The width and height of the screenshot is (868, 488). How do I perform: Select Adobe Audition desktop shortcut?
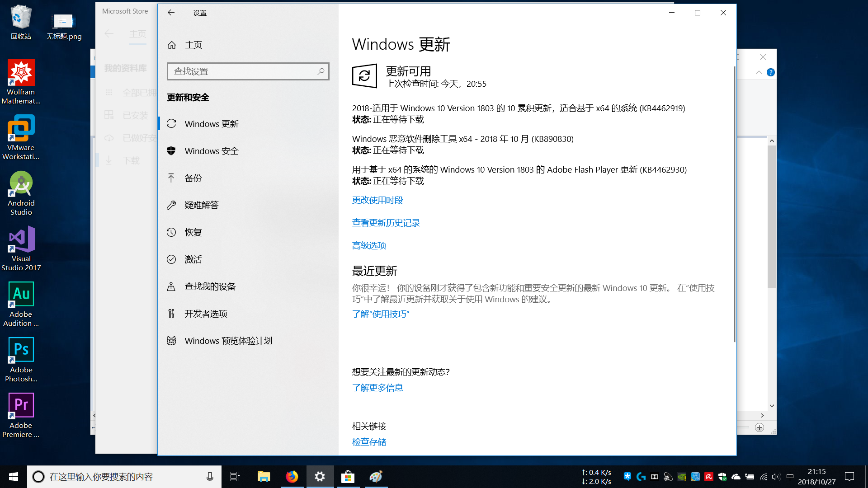click(x=21, y=305)
